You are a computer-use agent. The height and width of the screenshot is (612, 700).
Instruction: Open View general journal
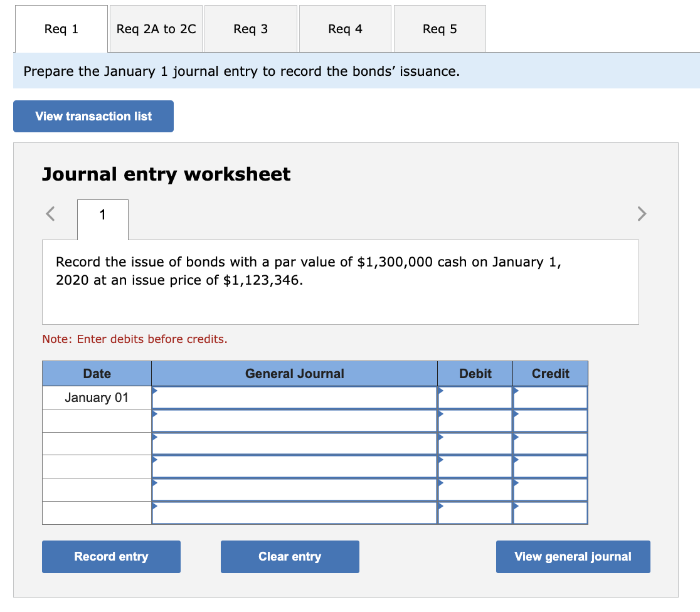573,557
